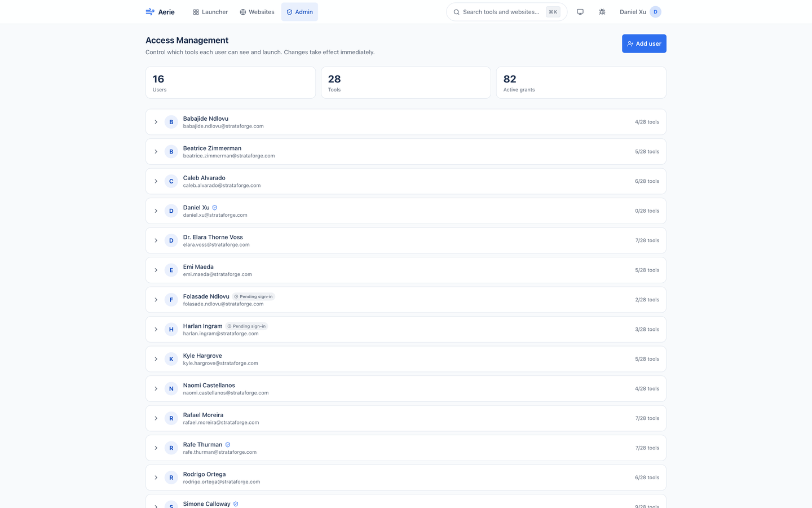Screen dimensions: 812x508
Task: Click Rodrigo Ortega's R avatar
Action: [x=171, y=478]
